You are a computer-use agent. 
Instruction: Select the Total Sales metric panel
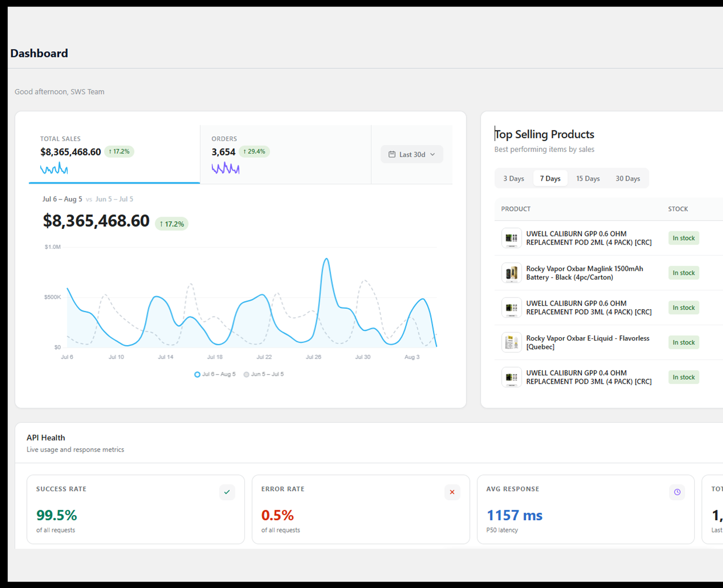tap(114, 154)
